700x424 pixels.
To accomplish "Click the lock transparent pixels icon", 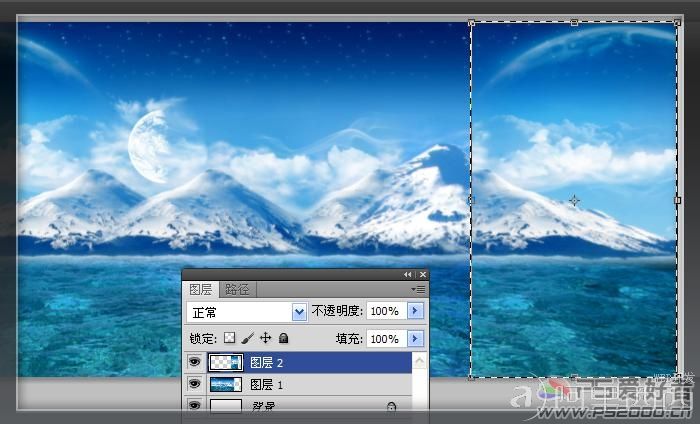I will click(229, 339).
